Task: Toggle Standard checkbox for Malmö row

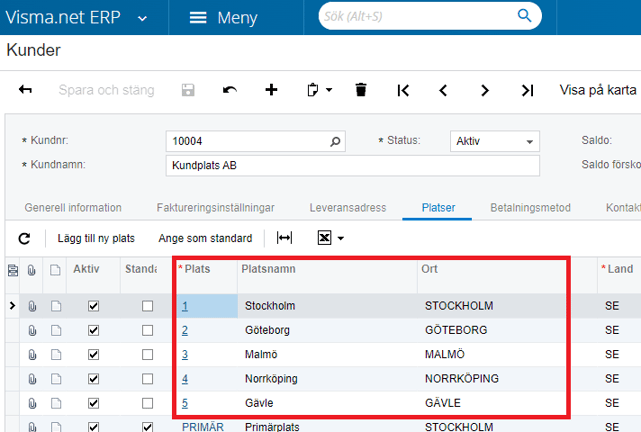Action: click(x=148, y=354)
